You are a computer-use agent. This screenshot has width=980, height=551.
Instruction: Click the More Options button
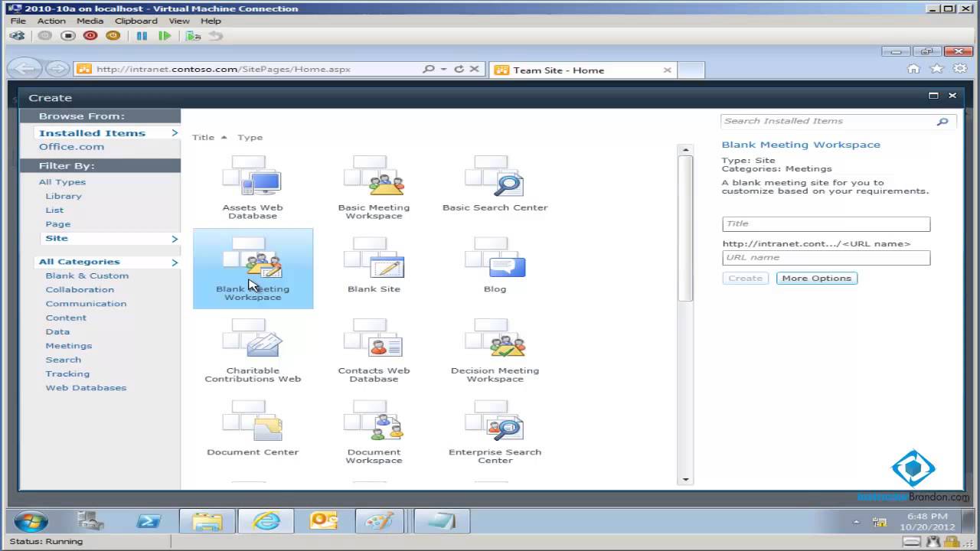click(x=817, y=278)
